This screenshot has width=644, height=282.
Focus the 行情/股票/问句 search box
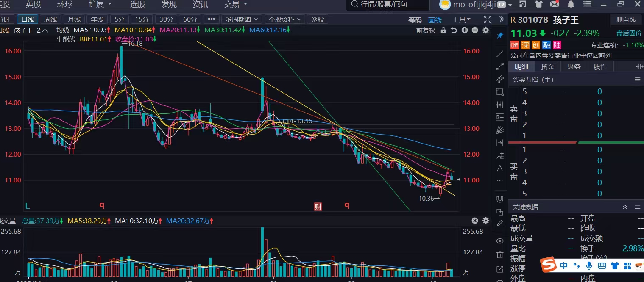point(388,5)
